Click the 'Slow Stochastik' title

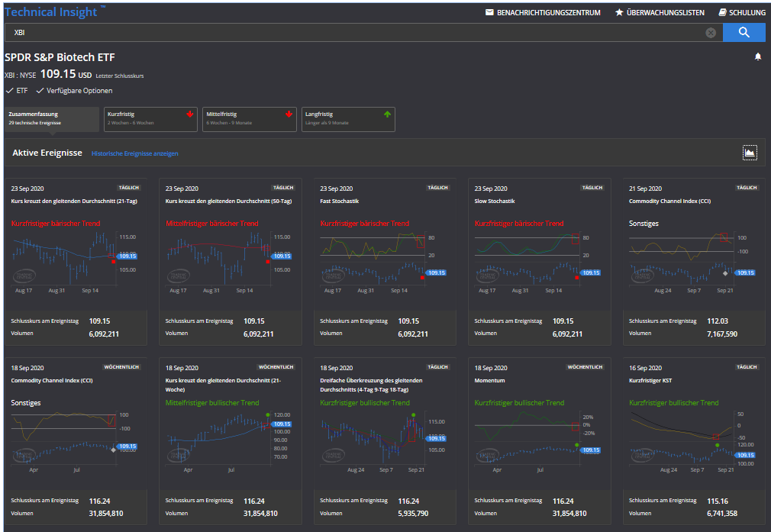tap(495, 201)
